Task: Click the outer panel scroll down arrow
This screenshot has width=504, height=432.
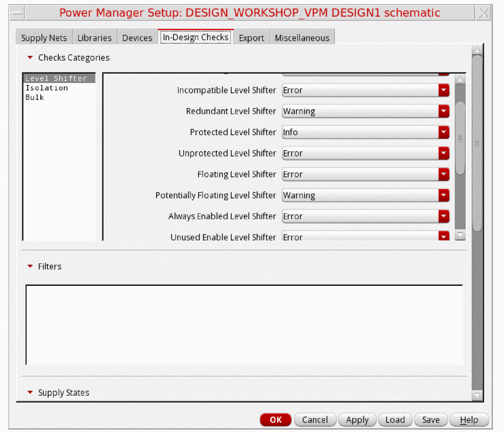Action: click(x=477, y=395)
